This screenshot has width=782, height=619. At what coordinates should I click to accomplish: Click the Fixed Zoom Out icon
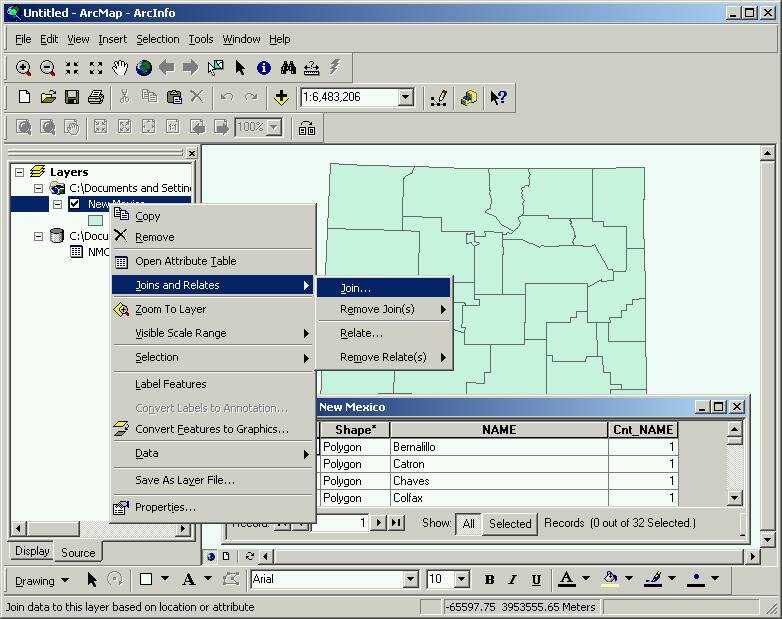coord(96,68)
